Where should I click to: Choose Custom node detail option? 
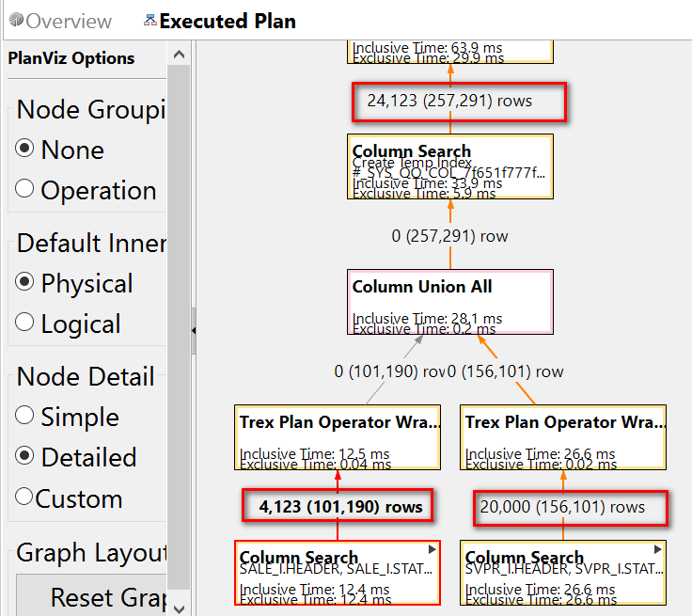click(x=24, y=497)
